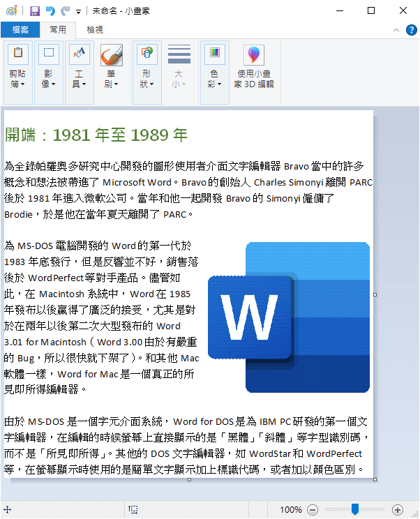Click the text 'Microsoft Word' in first paragraph
Image resolution: width=420 pixels, height=519 pixels.
pyautogui.click(x=137, y=182)
